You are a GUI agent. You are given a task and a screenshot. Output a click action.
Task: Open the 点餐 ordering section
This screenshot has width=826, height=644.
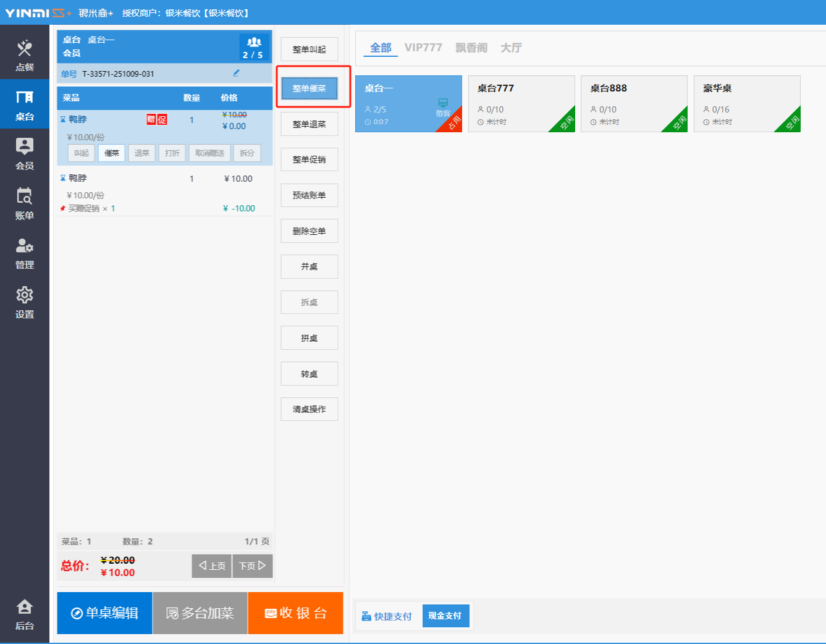(x=25, y=54)
